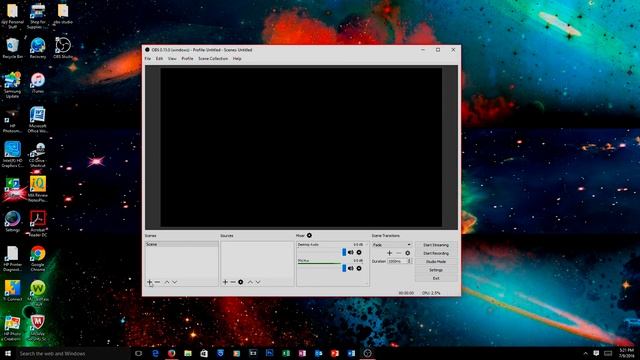The image size is (640, 360).
Task: Open the Edit menu
Action: click(159, 59)
